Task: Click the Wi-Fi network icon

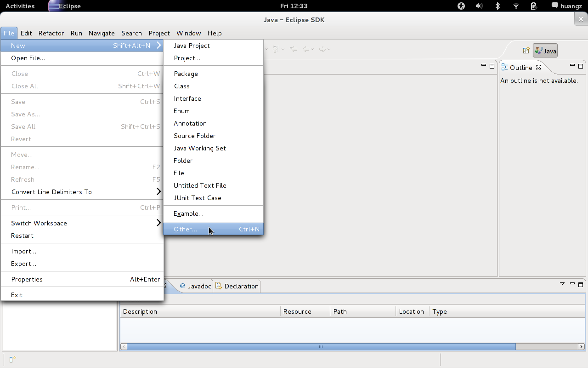Action: coord(516,6)
